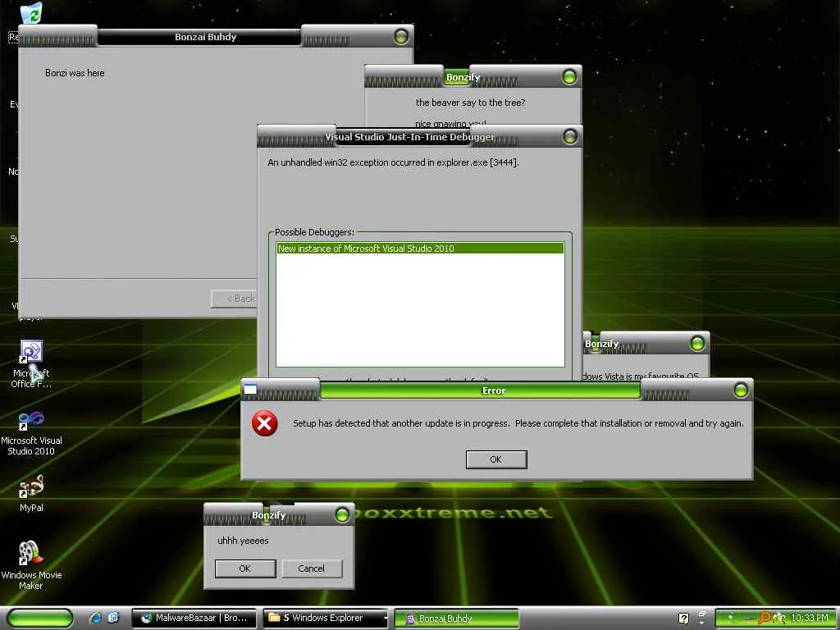This screenshot has height=630, width=840.
Task: Click the unhandled win32 exception message
Action: 393,162
